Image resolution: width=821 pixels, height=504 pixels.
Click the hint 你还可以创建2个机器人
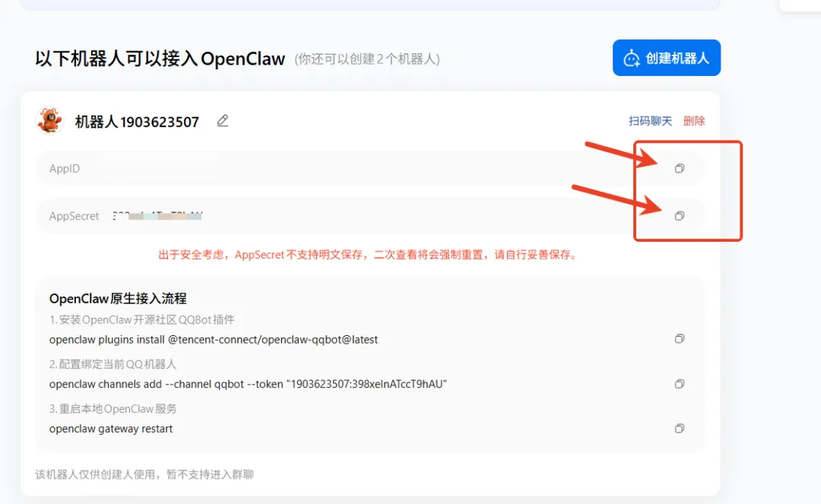coord(367,59)
